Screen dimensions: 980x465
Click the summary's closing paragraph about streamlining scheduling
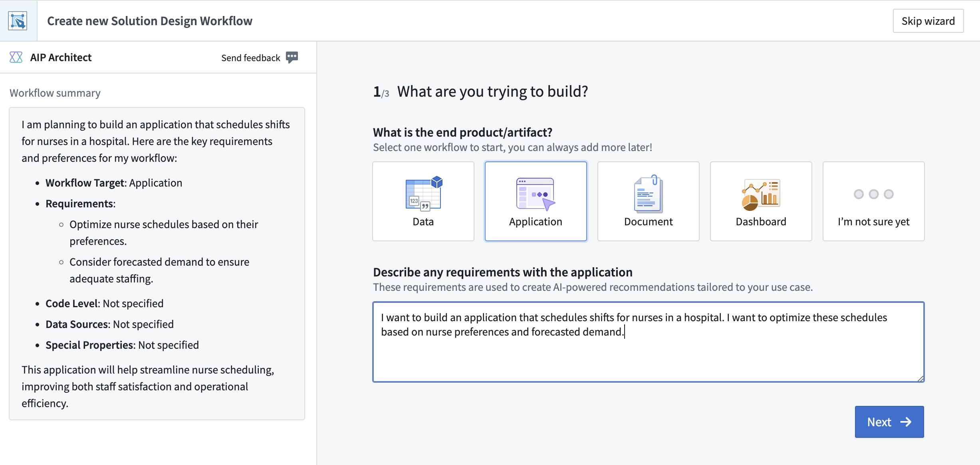click(x=148, y=387)
